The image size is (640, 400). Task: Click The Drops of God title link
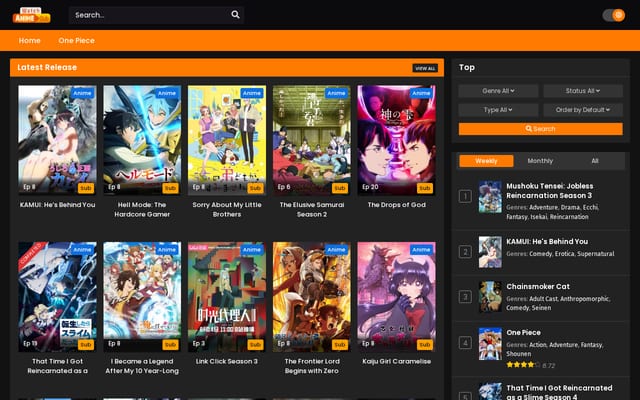pos(396,205)
